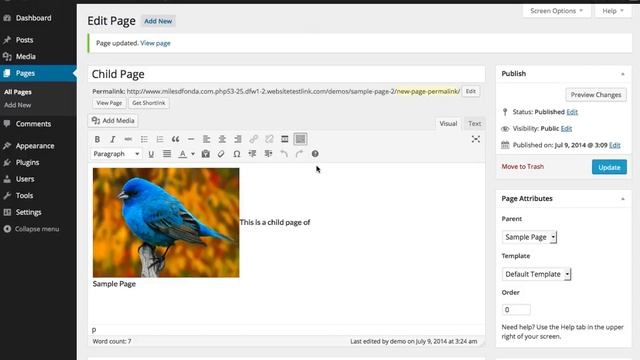This screenshot has width=640, height=360.
Task: Align text left
Action: [207, 139]
